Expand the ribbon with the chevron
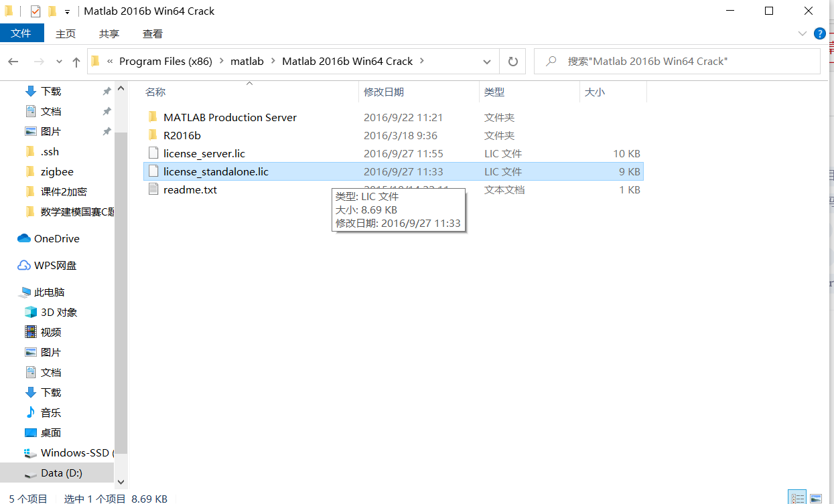The image size is (834, 504). click(x=803, y=33)
